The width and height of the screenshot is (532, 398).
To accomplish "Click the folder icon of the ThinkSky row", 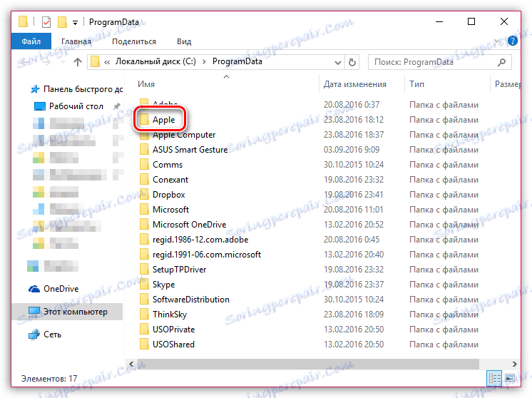I will 144,315.
